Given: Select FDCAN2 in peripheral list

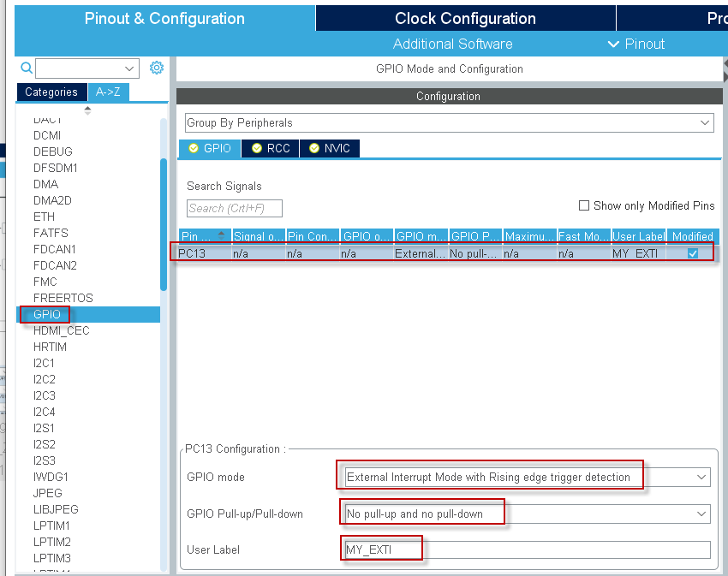Looking at the screenshot, I should pyautogui.click(x=55, y=265).
